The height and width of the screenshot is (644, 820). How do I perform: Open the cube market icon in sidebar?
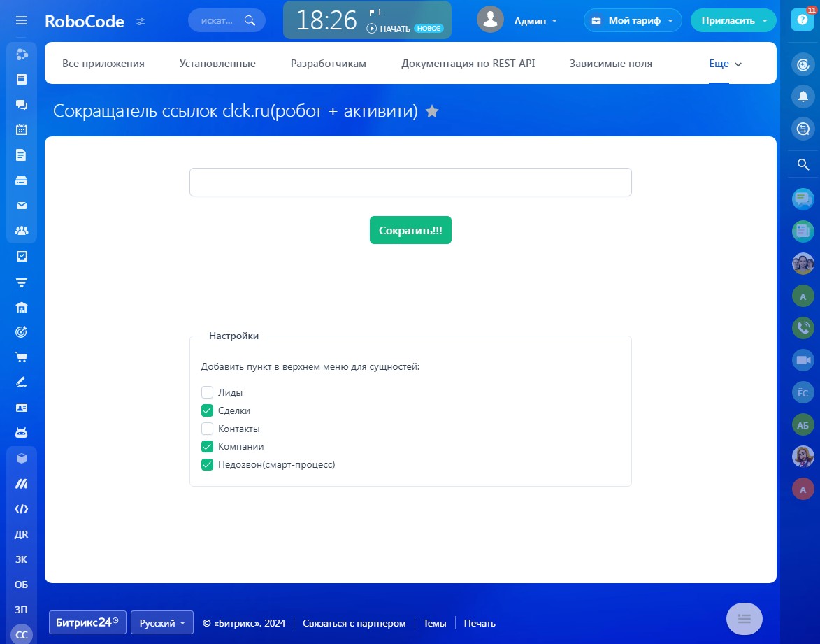[x=22, y=458]
